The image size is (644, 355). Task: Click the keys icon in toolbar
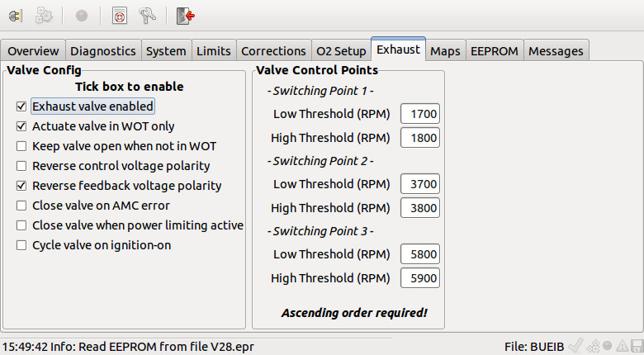(x=149, y=16)
